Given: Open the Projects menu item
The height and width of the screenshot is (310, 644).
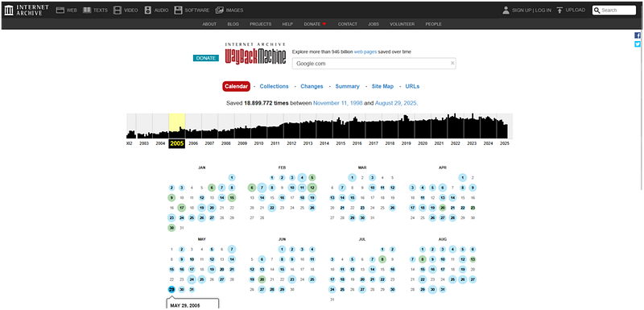Looking at the screenshot, I should (x=260, y=24).
